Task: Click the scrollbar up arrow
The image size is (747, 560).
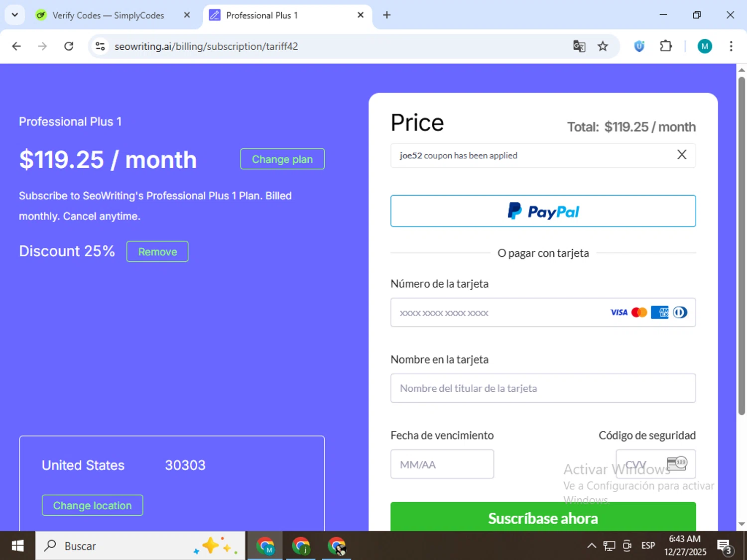Action: 742,70
